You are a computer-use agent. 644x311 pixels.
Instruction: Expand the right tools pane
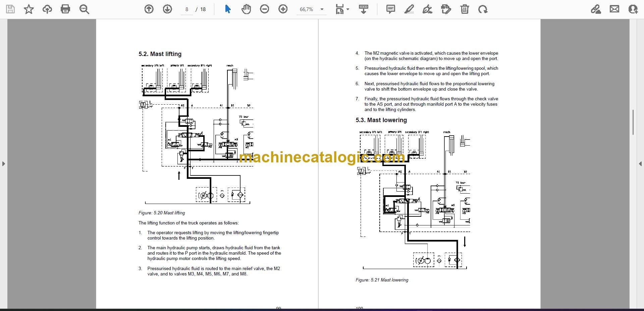(640, 164)
